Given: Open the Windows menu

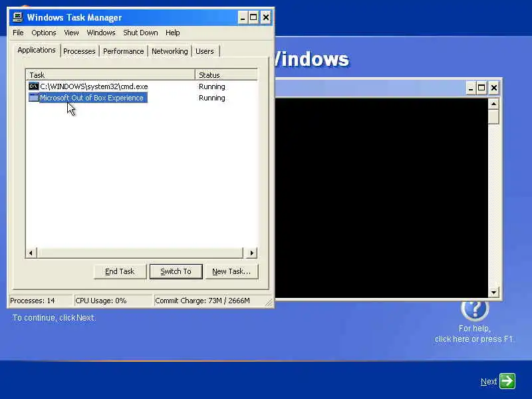Looking at the screenshot, I should [101, 33].
